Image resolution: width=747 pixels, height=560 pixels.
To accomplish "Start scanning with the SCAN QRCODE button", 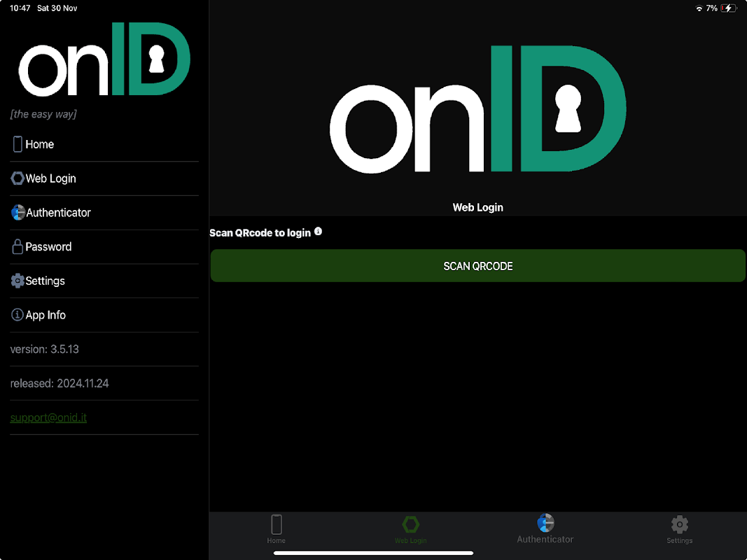I will point(478,266).
